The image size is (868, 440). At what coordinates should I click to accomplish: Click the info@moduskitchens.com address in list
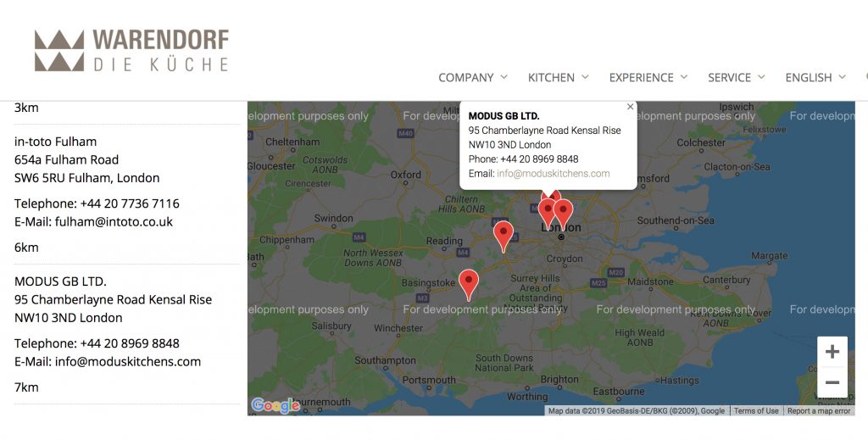coord(128,362)
